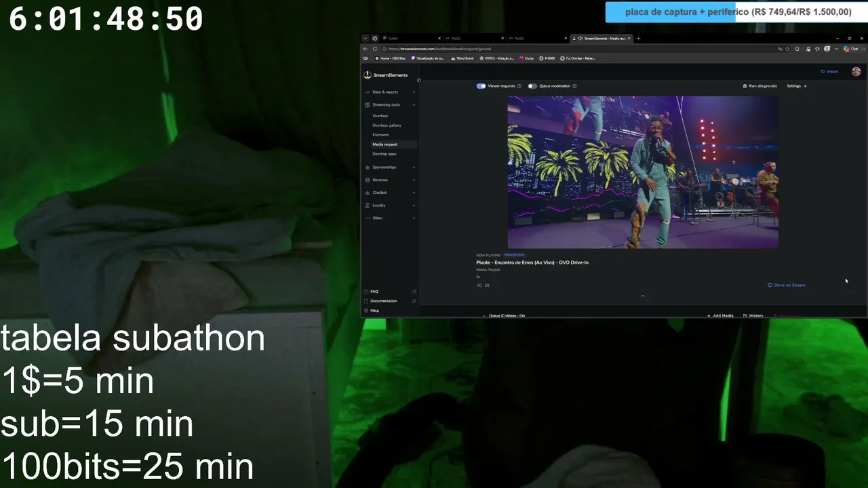Skip to the previous media track
The width and height of the screenshot is (868, 488).
coord(479,285)
